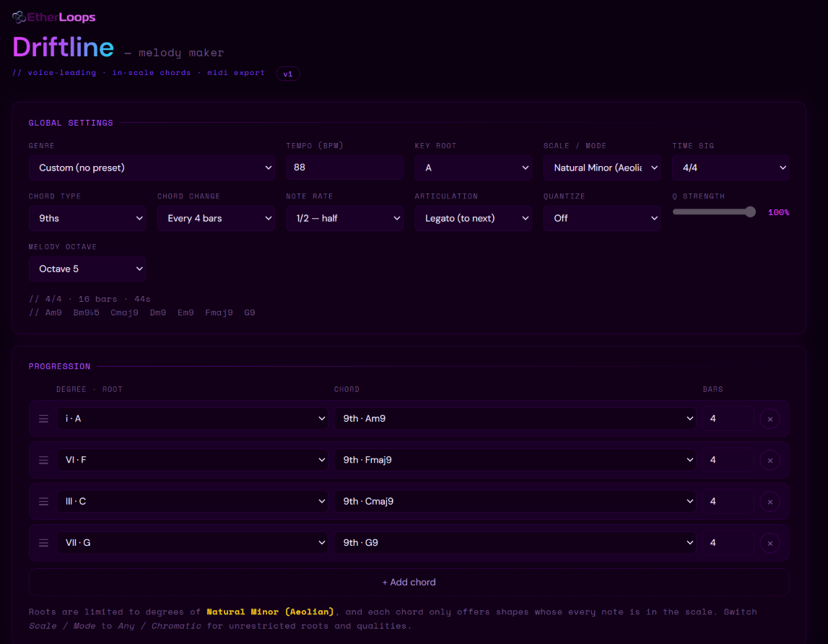This screenshot has height=644, width=828.
Task: Open the Key Root dropdown
Action: pos(473,167)
